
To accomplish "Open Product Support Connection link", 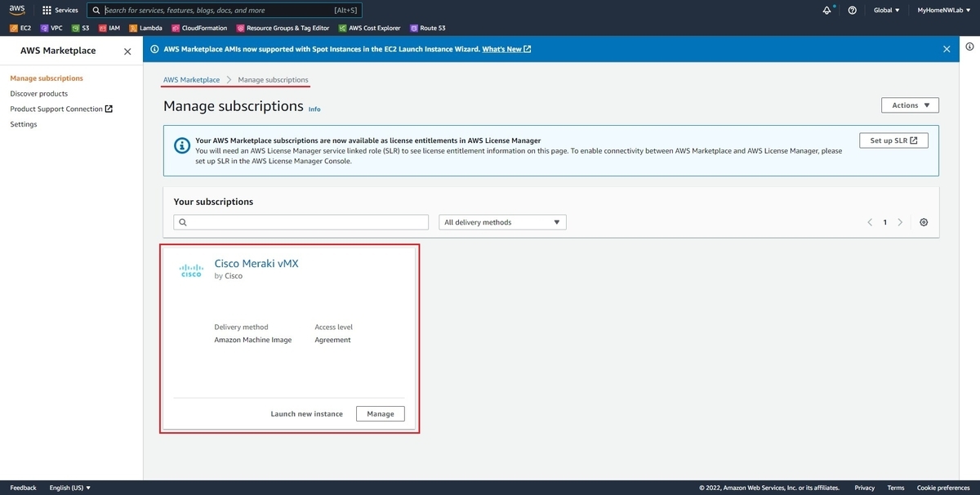I will click(61, 109).
